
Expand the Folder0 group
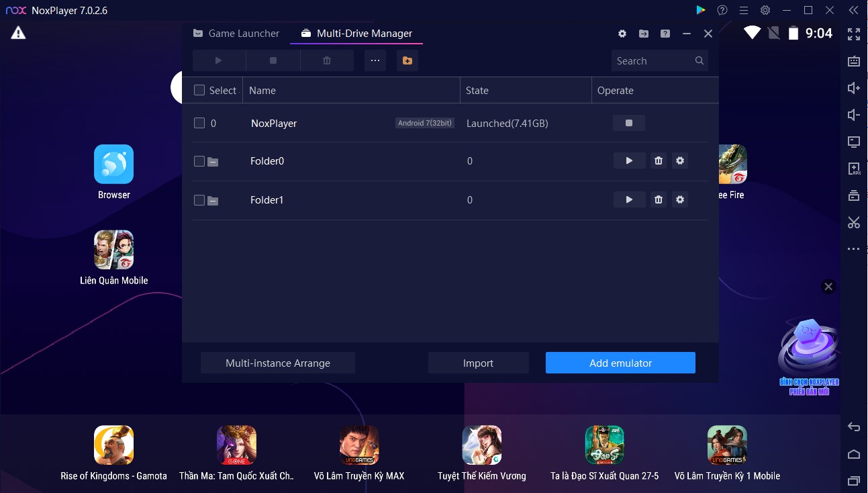(213, 162)
